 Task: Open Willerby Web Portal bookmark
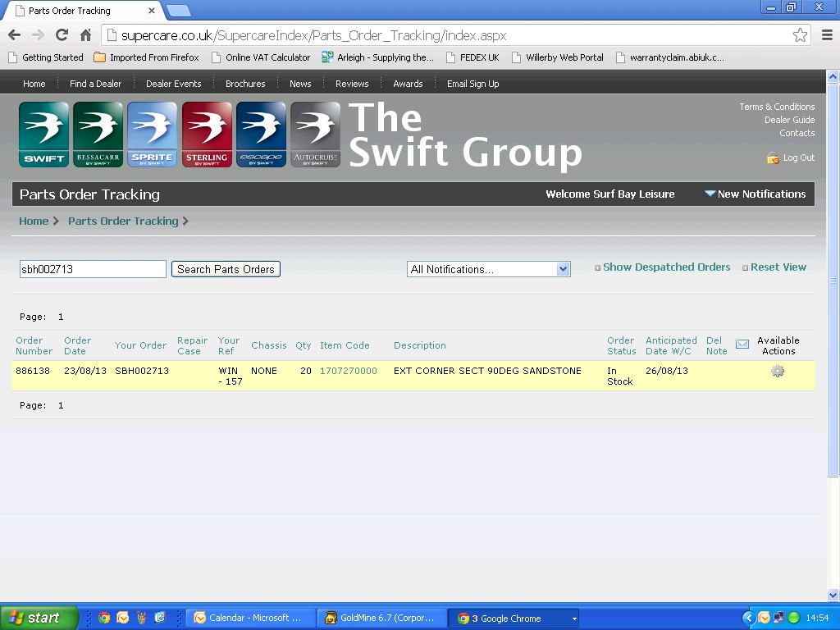[x=558, y=57]
